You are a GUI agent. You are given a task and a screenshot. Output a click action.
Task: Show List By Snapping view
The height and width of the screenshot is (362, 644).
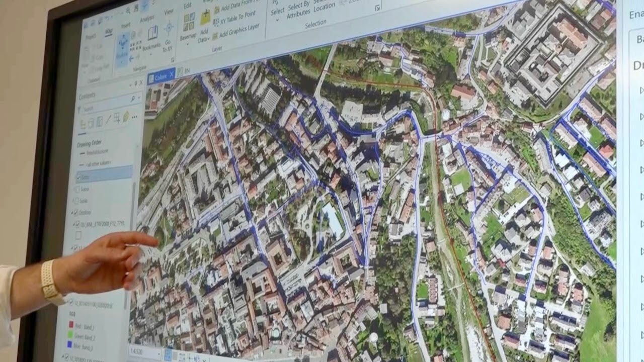(x=116, y=118)
